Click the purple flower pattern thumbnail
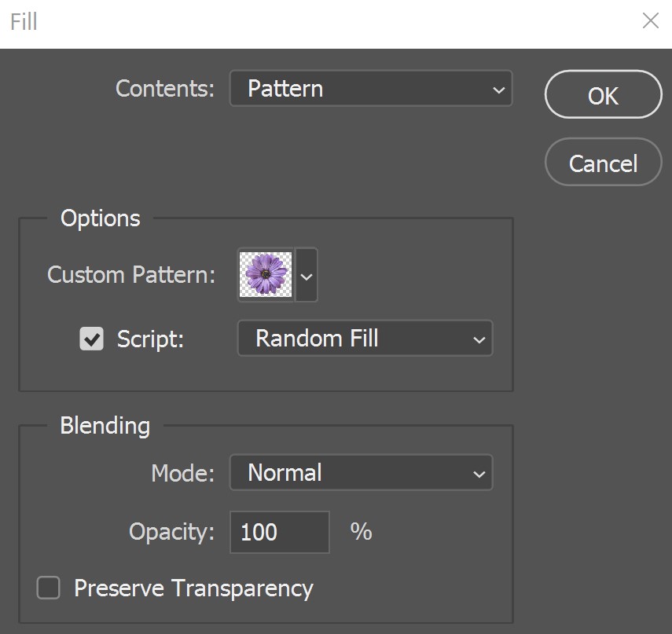 (266, 275)
